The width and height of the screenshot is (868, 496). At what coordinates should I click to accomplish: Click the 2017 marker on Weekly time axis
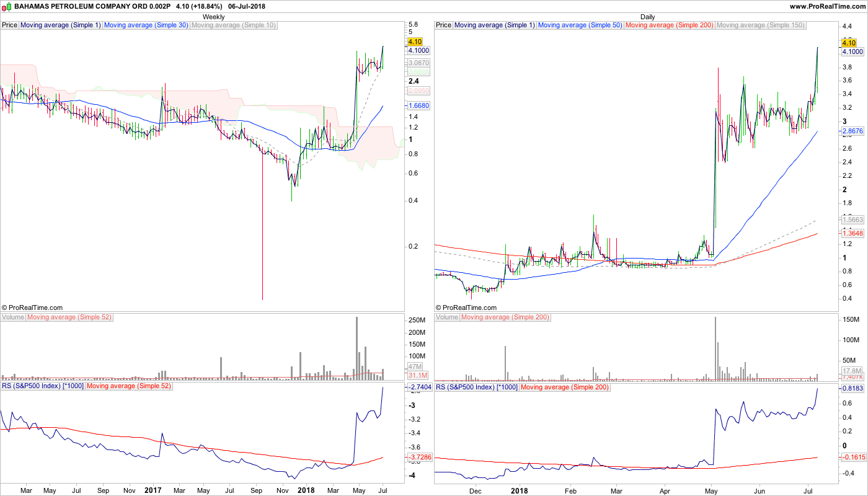[153, 490]
